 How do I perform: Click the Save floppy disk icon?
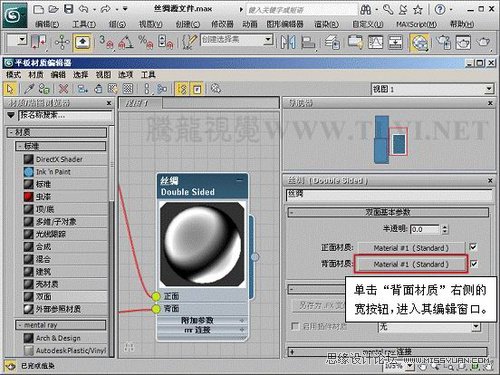[69, 9]
